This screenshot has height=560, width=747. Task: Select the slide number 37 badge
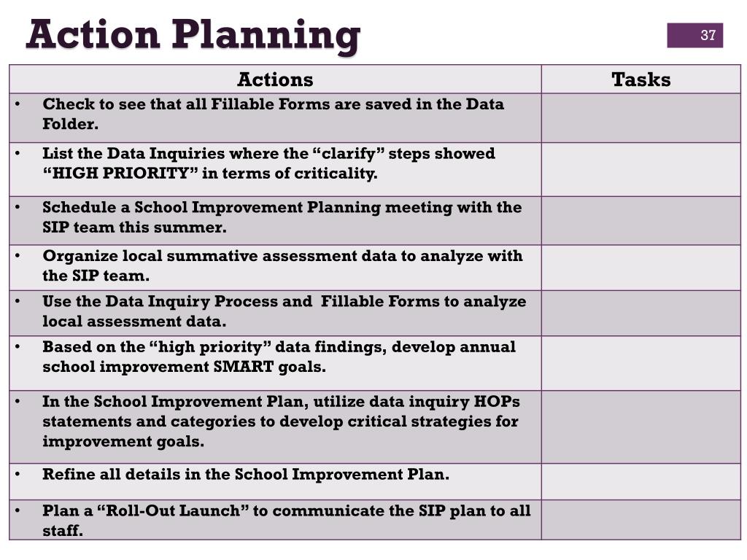(x=694, y=35)
